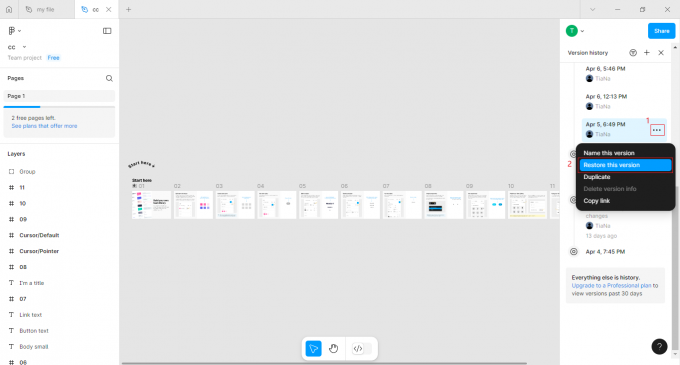Select the Hand tool
The height and width of the screenshot is (365, 680).
click(333, 349)
